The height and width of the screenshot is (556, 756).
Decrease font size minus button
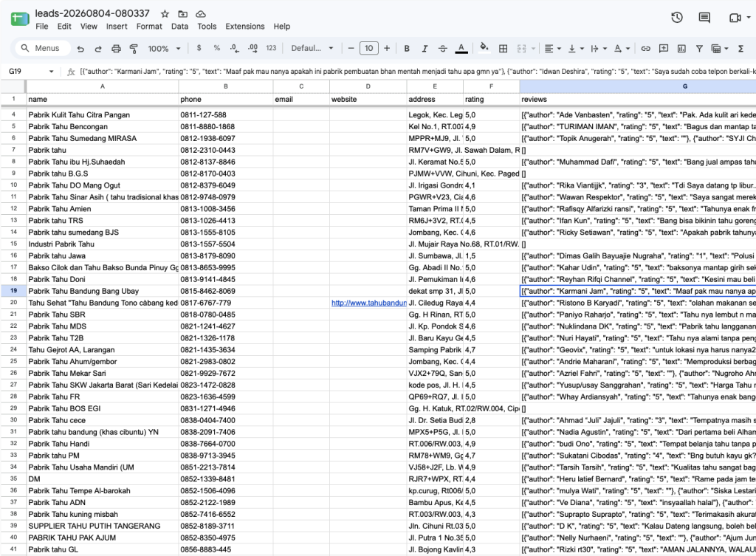351,48
